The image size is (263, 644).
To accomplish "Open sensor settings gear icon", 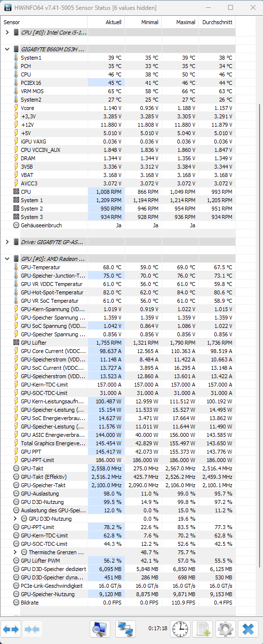I will (226, 629).
